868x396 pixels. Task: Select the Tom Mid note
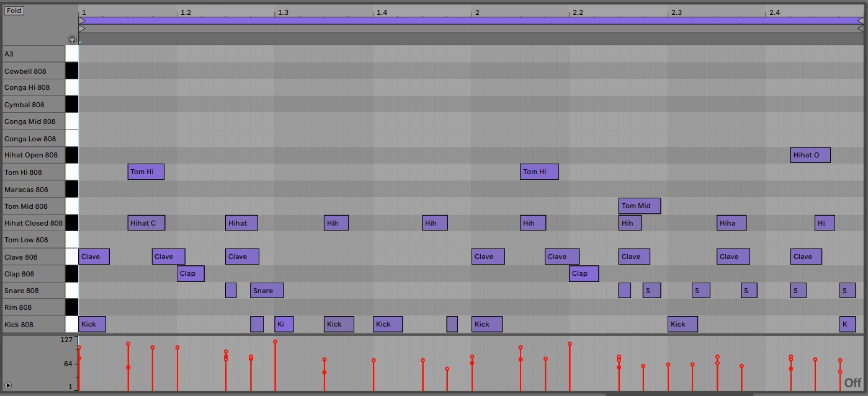click(x=639, y=206)
